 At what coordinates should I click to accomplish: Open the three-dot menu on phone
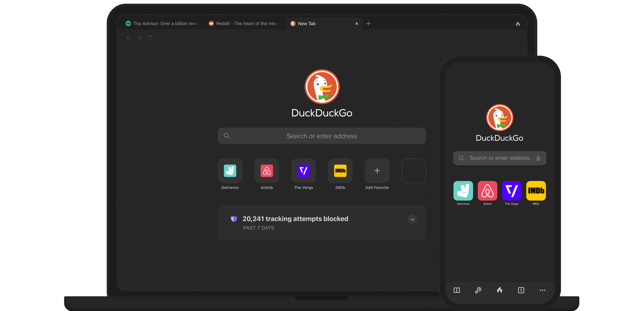tap(542, 290)
